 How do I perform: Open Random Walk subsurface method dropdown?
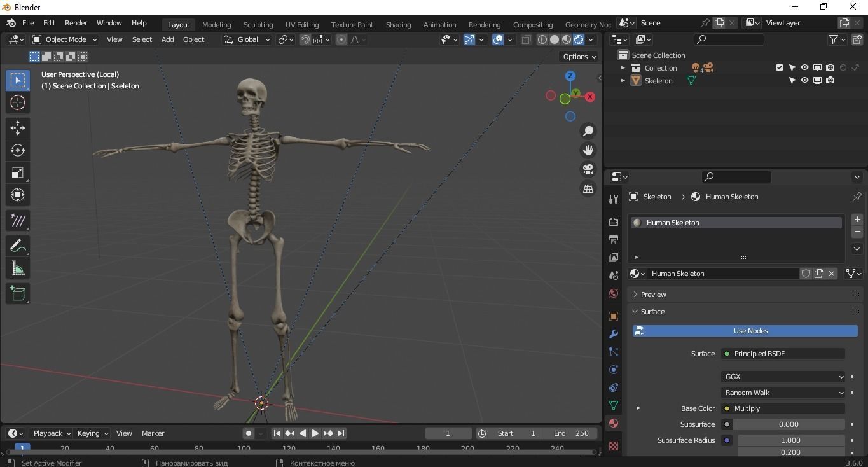pyautogui.click(x=783, y=393)
